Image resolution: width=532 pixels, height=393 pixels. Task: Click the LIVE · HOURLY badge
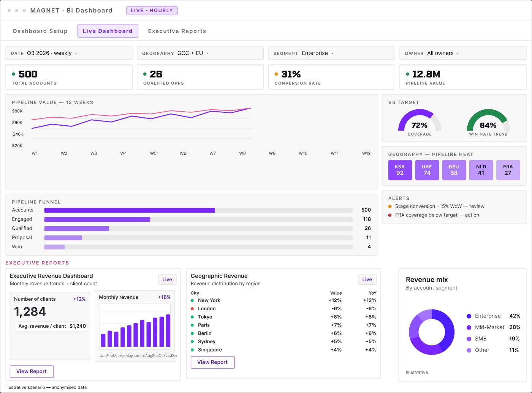click(152, 11)
